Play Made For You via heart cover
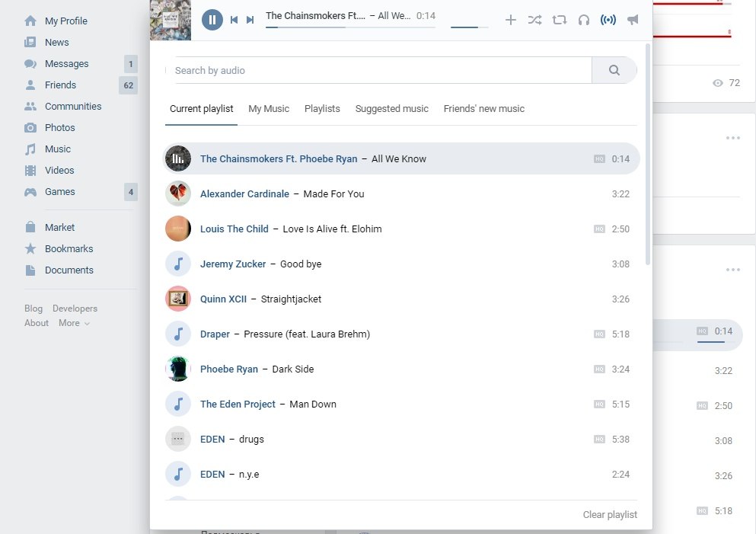Image resolution: width=756 pixels, height=534 pixels. click(x=178, y=194)
